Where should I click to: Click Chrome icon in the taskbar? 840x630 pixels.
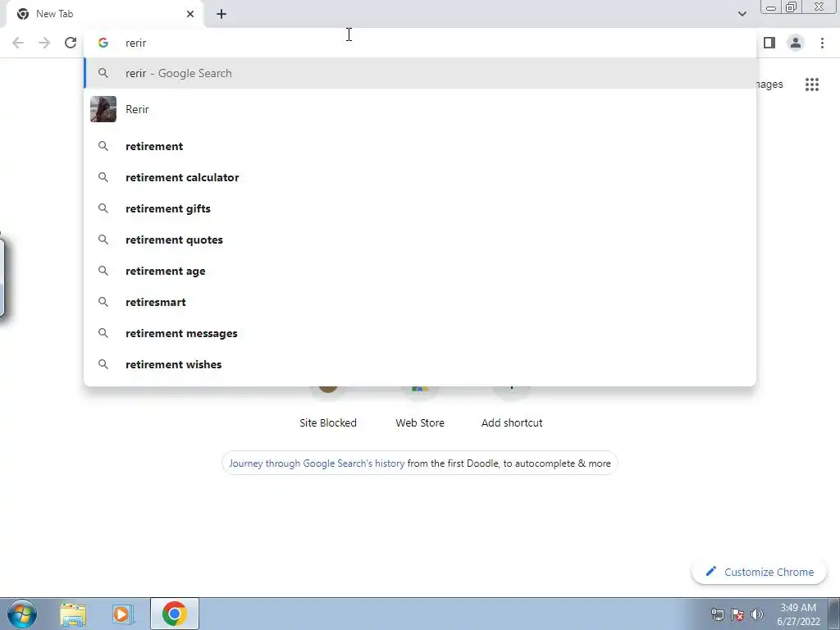[x=175, y=614]
